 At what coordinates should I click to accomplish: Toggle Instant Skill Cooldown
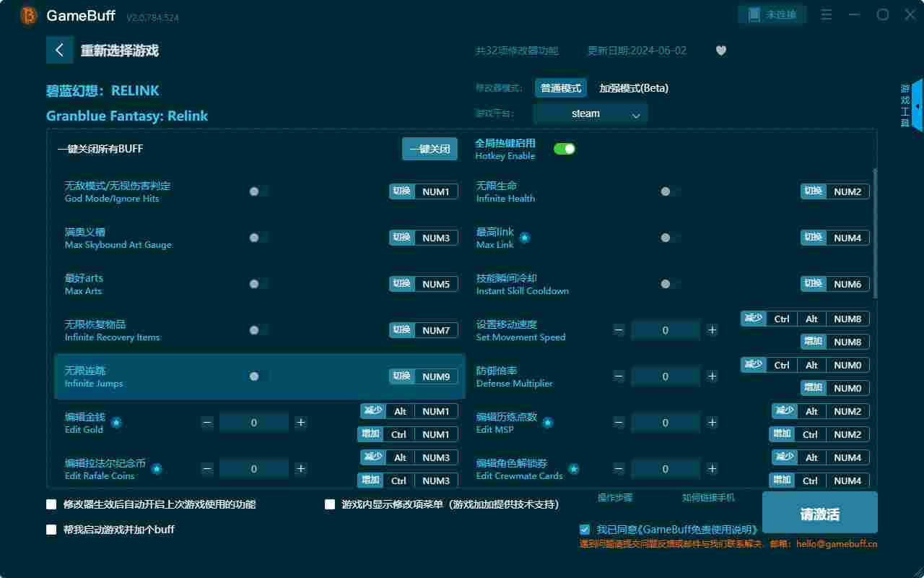point(669,284)
